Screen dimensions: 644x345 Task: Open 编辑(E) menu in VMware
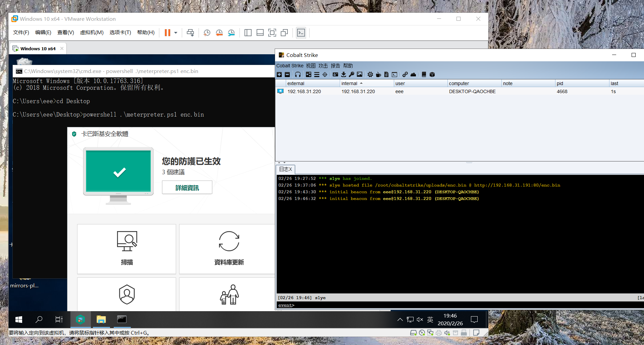click(x=43, y=32)
